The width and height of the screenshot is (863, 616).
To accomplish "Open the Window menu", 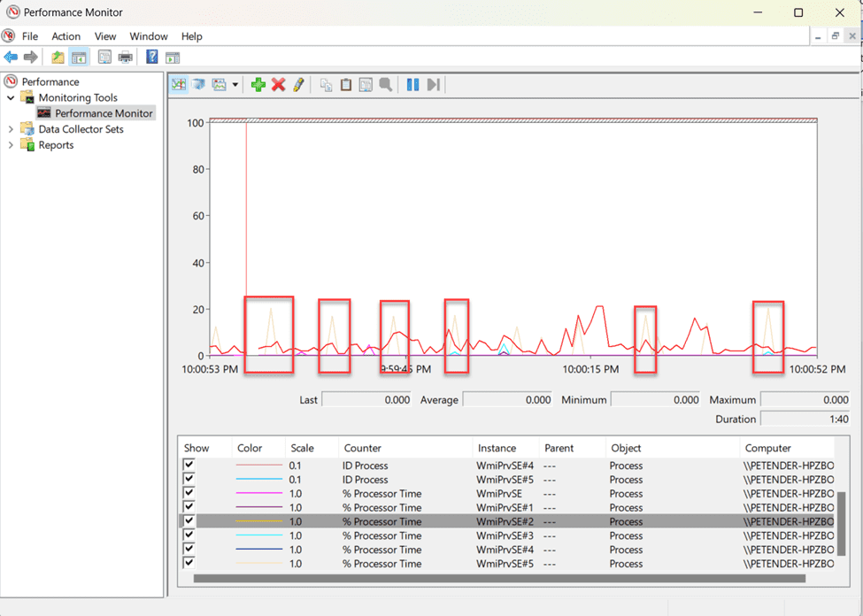I will 148,36.
